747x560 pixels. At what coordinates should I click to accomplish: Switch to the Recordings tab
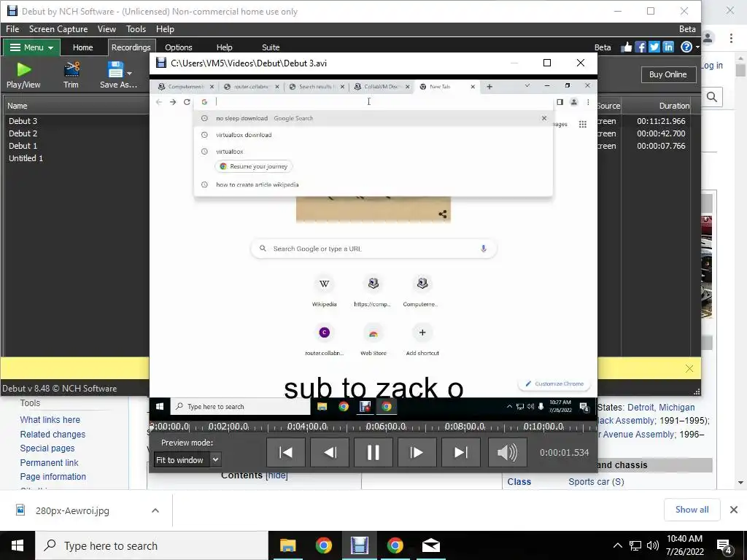click(x=131, y=47)
